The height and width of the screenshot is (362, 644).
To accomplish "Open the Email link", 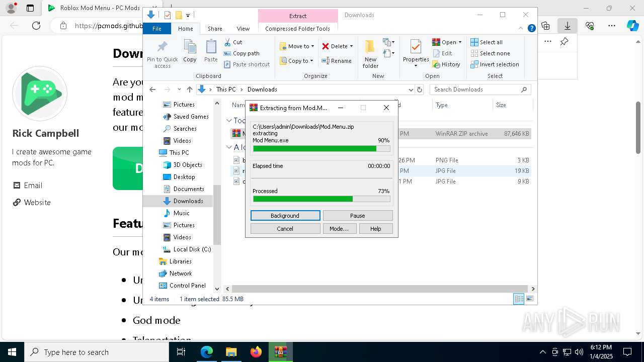I will 33,186.
